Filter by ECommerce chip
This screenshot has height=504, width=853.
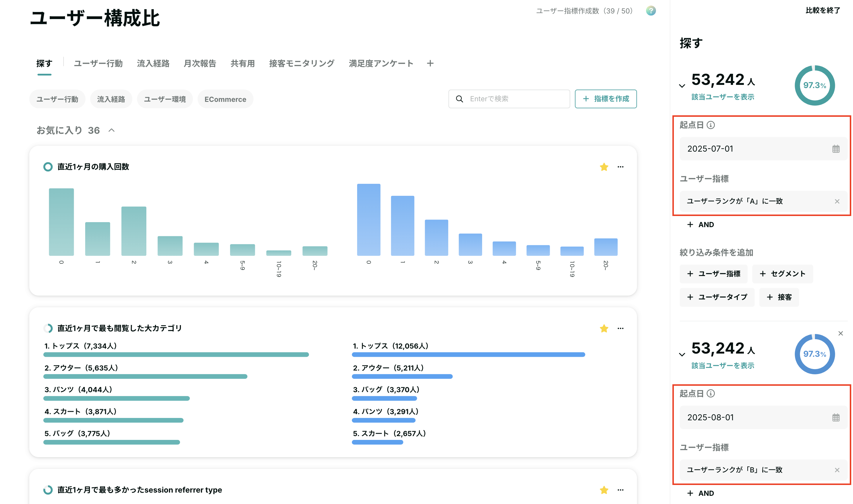(225, 99)
